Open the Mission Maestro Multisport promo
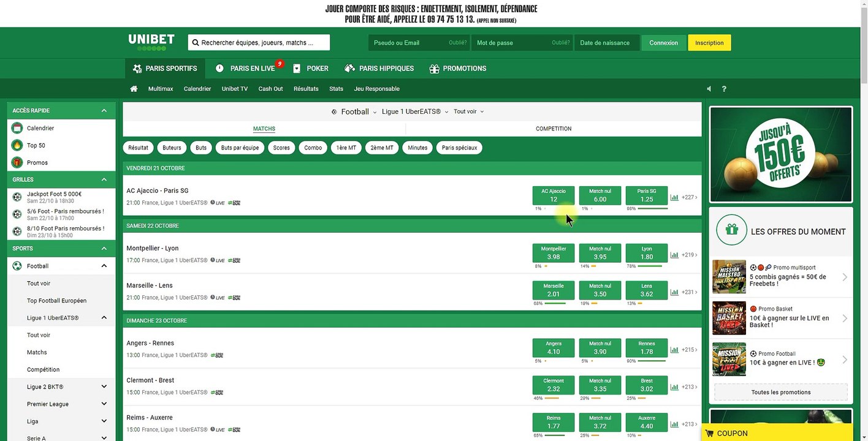868x441 pixels. (781, 277)
